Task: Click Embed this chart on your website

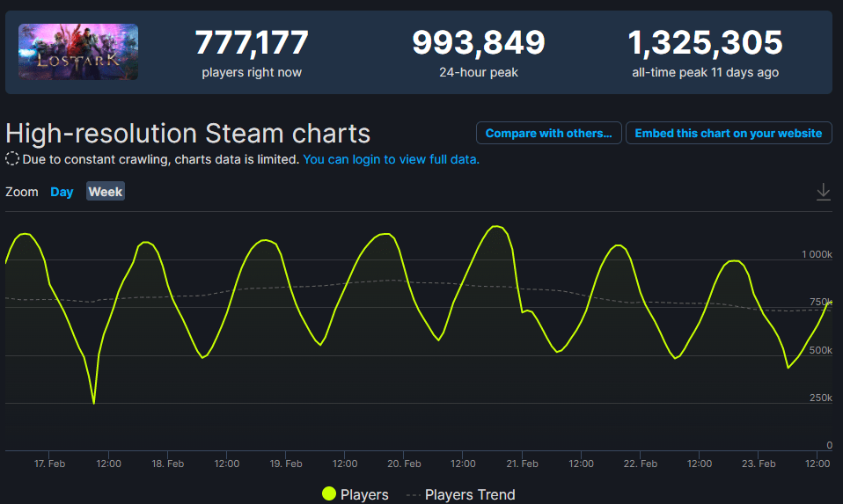Action: (729, 133)
